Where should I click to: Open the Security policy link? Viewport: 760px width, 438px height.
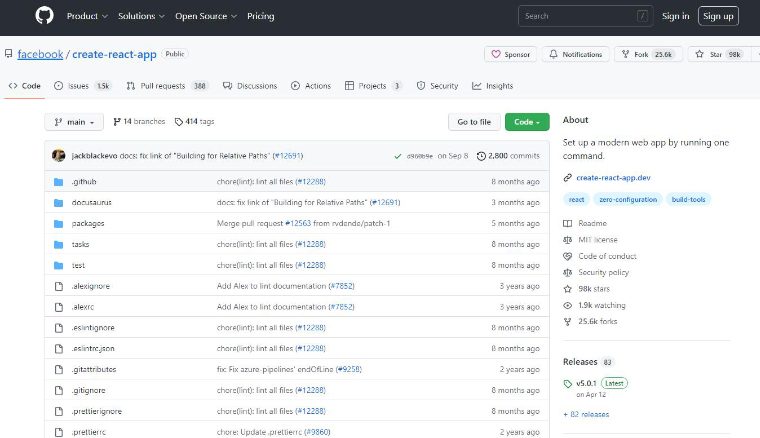pyautogui.click(x=603, y=272)
